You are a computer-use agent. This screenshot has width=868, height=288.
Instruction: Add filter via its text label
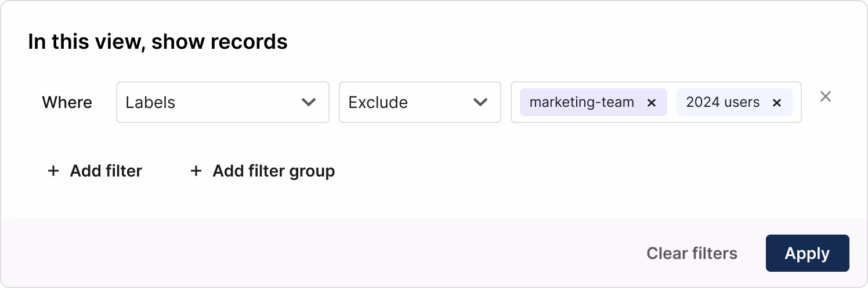pos(106,171)
